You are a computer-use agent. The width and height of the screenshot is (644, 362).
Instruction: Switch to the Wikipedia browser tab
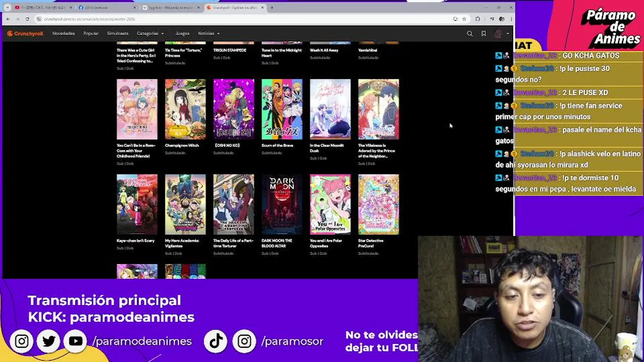tap(170, 8)
